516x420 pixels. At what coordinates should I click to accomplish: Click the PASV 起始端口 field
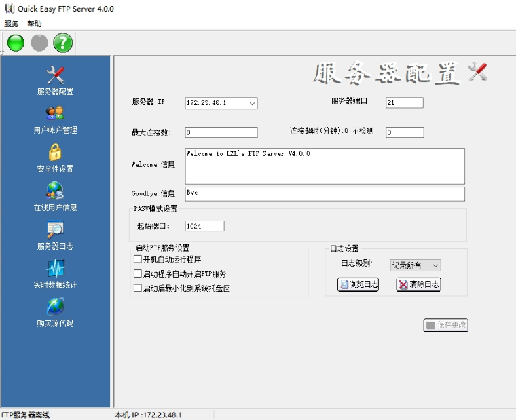(x=204, y=226)
